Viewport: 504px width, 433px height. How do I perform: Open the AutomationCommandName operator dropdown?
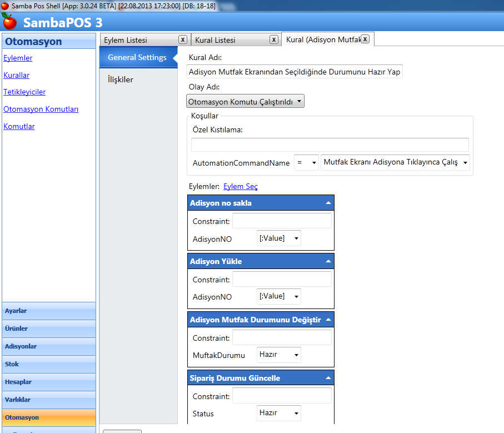tap(307, 162)
